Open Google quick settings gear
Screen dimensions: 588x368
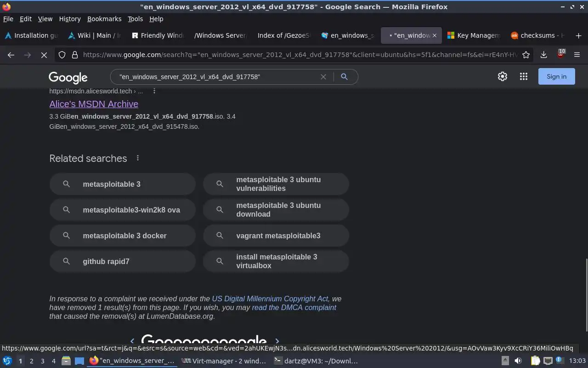(503, 77)
